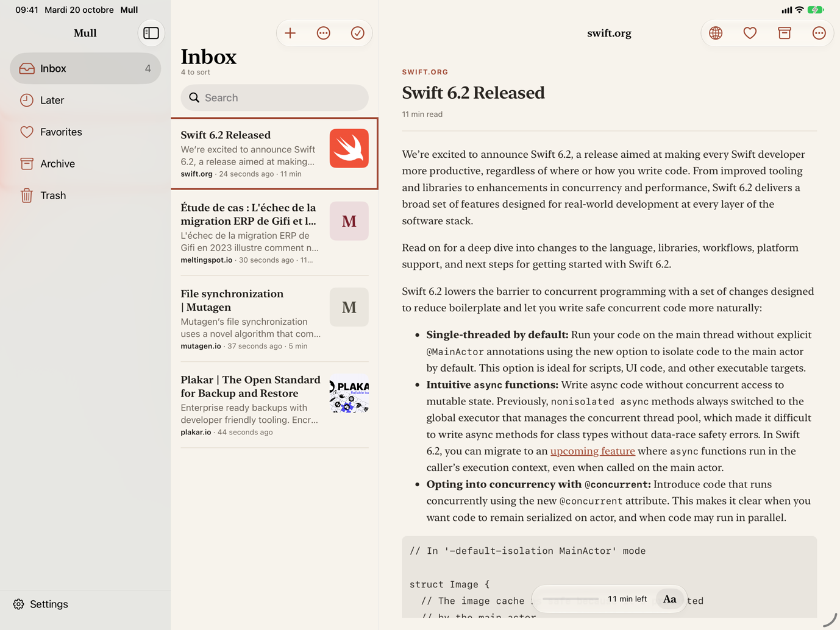Toggle the sidebar panel button
The image size is (840, 630).
[x=151, y=33]
